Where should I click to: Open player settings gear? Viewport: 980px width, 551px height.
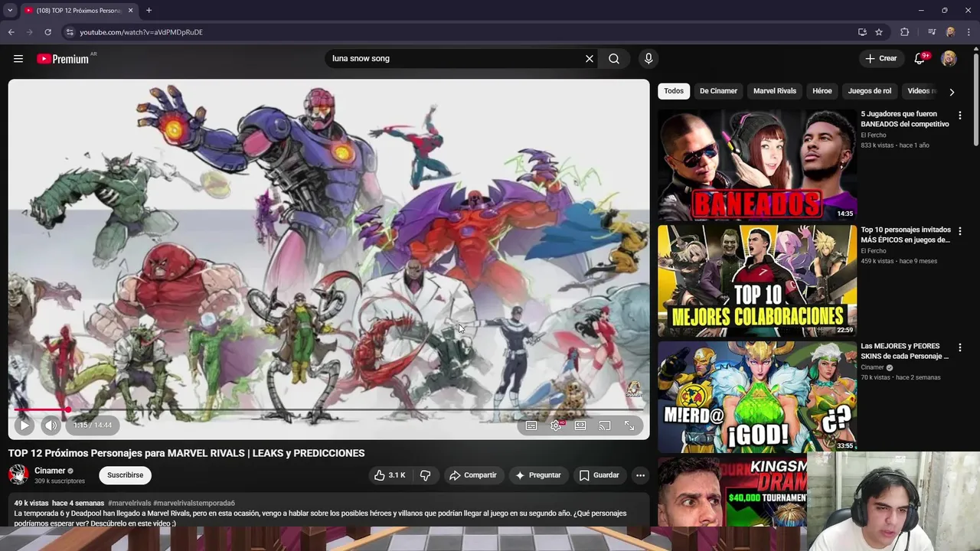(x=556, y=425)
